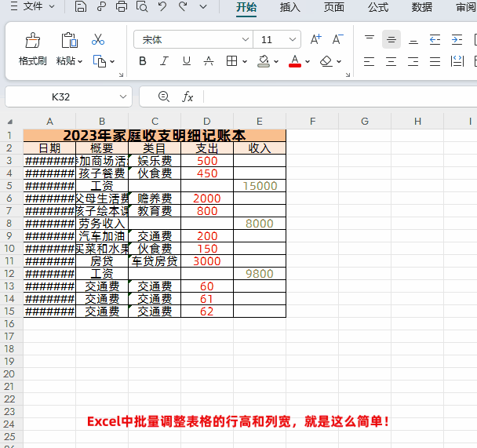Select column F header

(312, 122)
